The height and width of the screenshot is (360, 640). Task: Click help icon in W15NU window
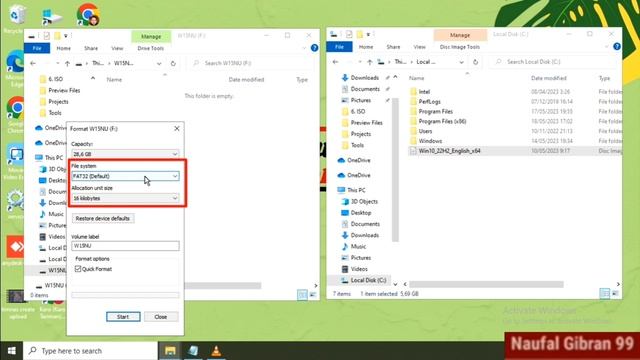point(314,48)
